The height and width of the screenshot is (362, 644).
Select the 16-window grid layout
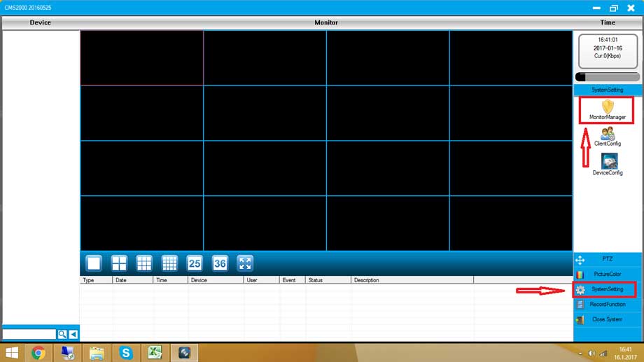[169, 263]
